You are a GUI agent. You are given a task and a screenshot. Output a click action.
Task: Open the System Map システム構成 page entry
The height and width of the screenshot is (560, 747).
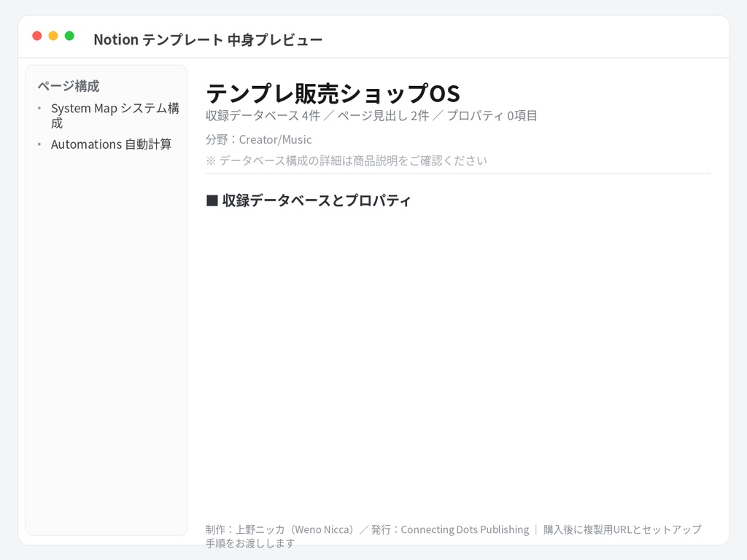tap(115, 116)
